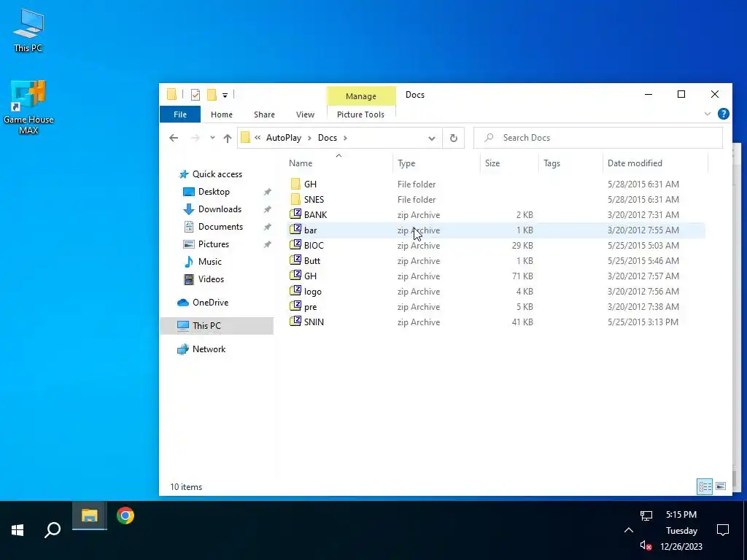The width and height of the screenshot is (747, 560).
Task: Go up one folder level
Action: (x=228, y=138)
